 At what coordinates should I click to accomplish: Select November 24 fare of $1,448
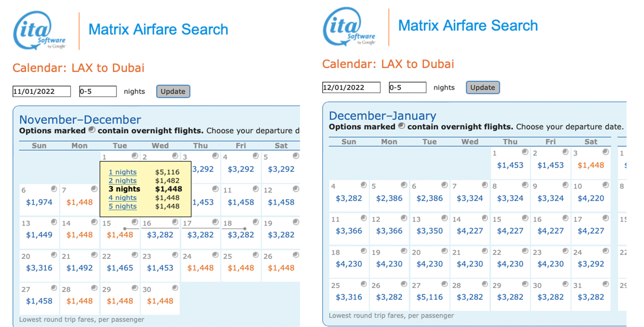[200, 268]
